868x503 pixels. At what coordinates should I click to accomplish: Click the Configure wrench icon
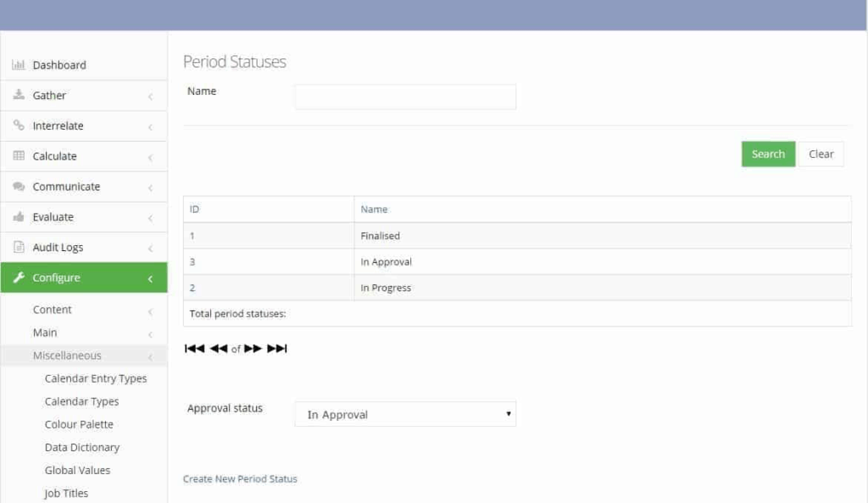[x=19, y=277]
